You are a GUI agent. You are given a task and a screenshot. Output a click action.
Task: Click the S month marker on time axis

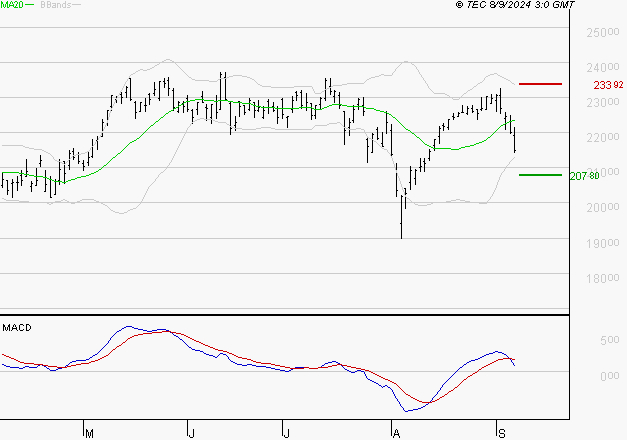pyautogui.click(x=502, y=433)
